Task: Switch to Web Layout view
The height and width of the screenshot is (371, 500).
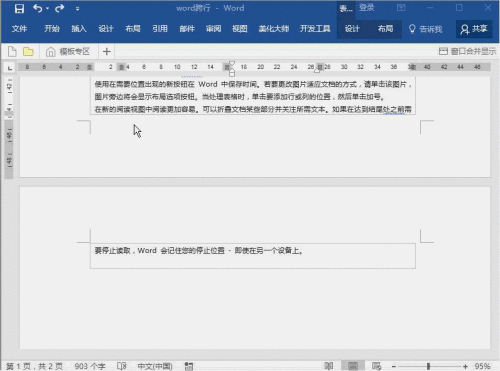Action: [x=376, y=366]
